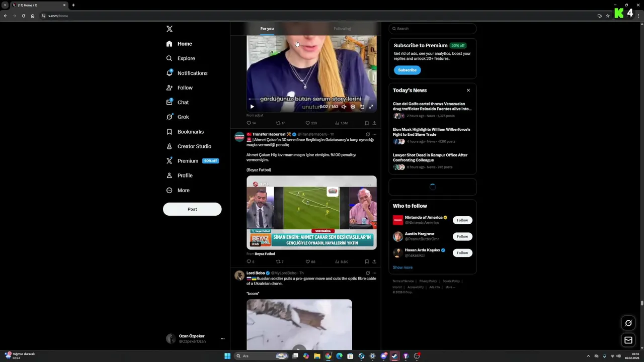Click Show more under Who to follow

403,267
